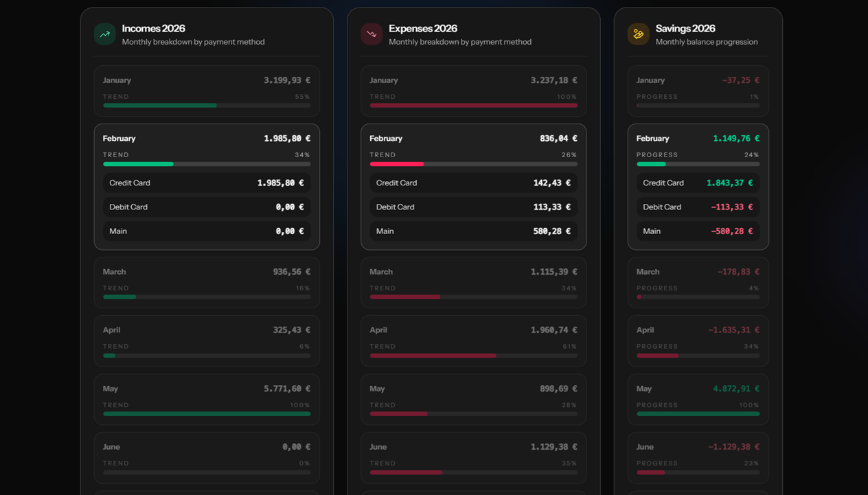The height and width of the screenshot is (495, 868).
Task: Click the Monthly balance progression subtitle
Action: [x=707, y=42]
